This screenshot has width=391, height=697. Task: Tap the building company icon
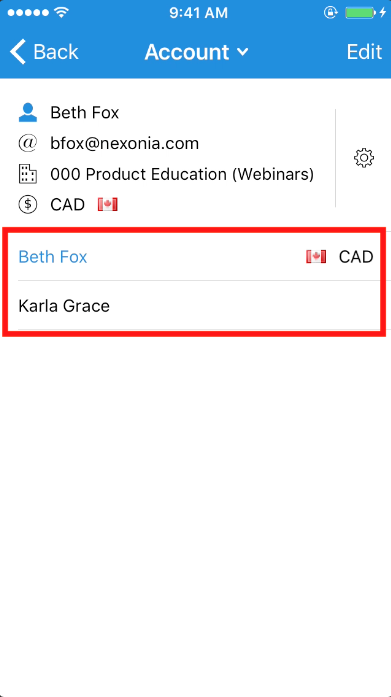click(x=28, y=174)
